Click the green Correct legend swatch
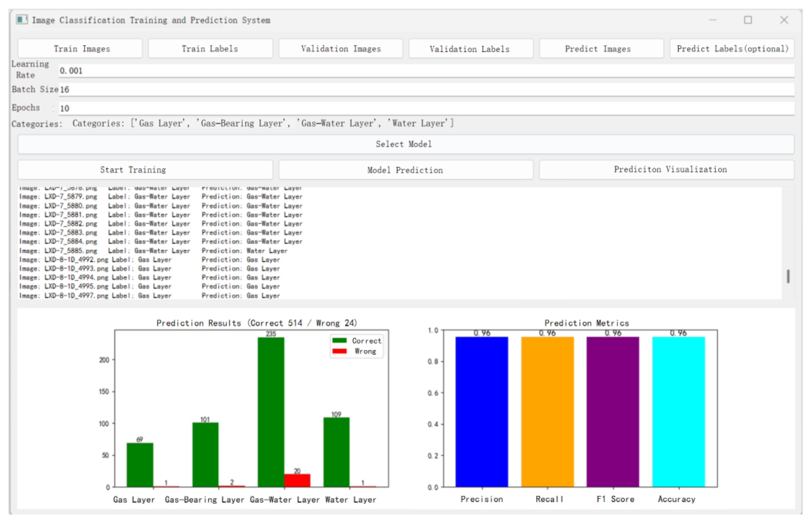 coord(339,340)
